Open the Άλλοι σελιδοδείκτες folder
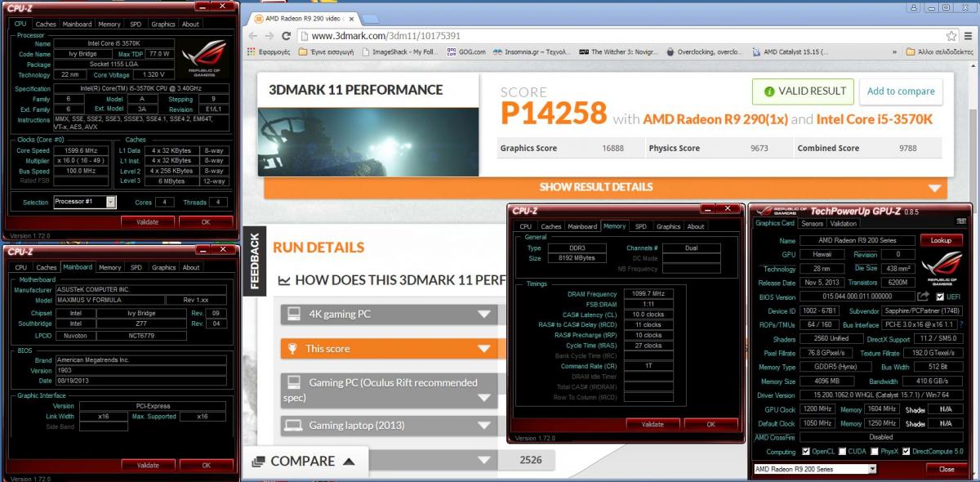This screenshot has height=482, width=980. tap(940, 51)
